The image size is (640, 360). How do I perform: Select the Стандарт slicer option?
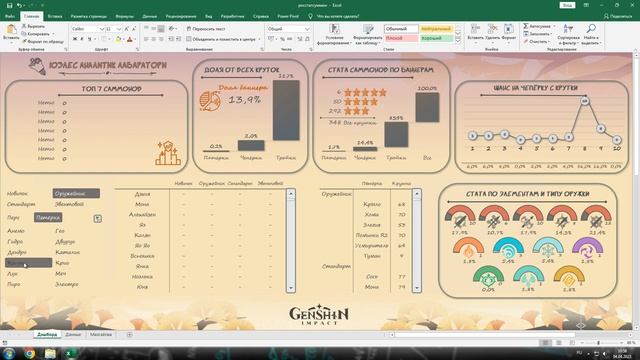(x=21, y=204)
